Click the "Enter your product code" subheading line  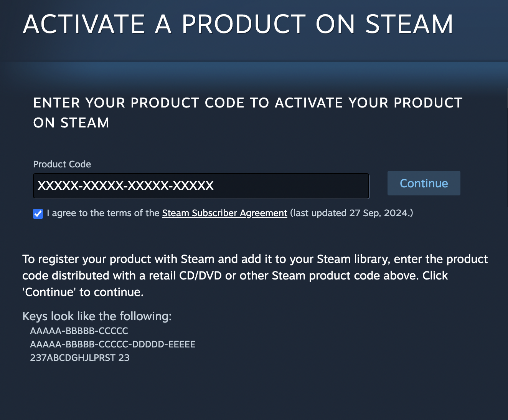click(x=247, y=103)
